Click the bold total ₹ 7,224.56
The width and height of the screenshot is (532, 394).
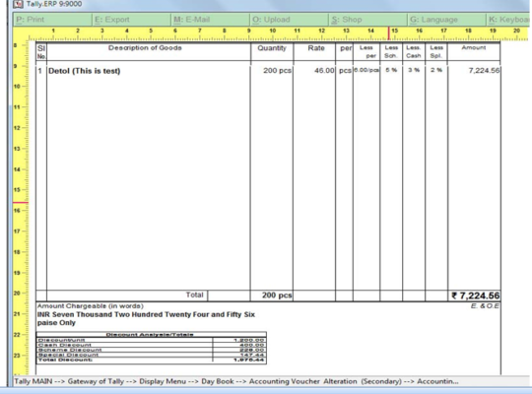[x=475, y=295]
